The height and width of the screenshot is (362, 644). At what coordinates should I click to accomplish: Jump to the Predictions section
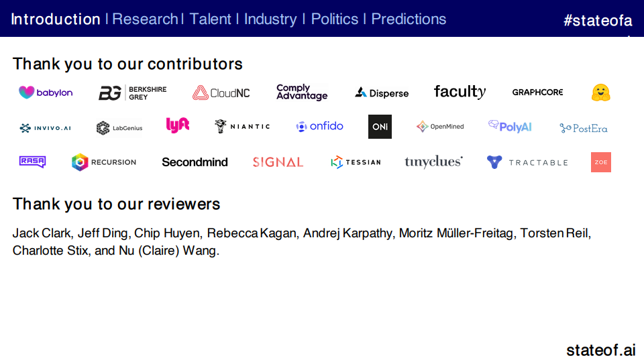tap(409, 19)
